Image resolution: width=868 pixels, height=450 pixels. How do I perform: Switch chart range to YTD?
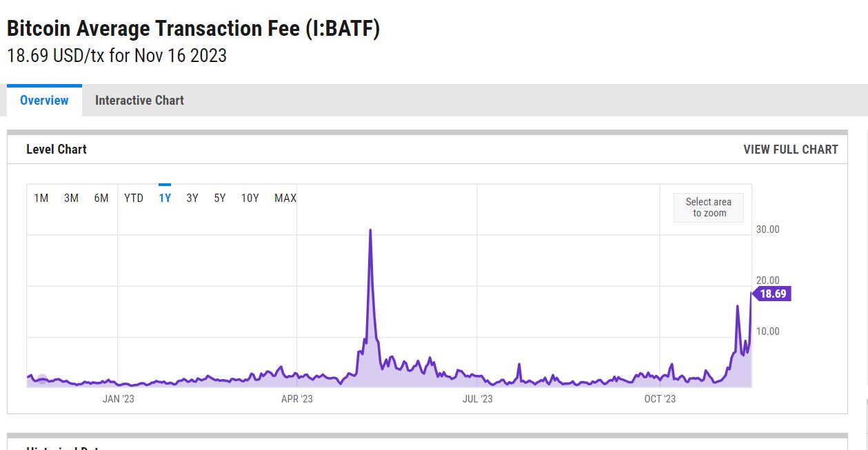tap(134, 198)
